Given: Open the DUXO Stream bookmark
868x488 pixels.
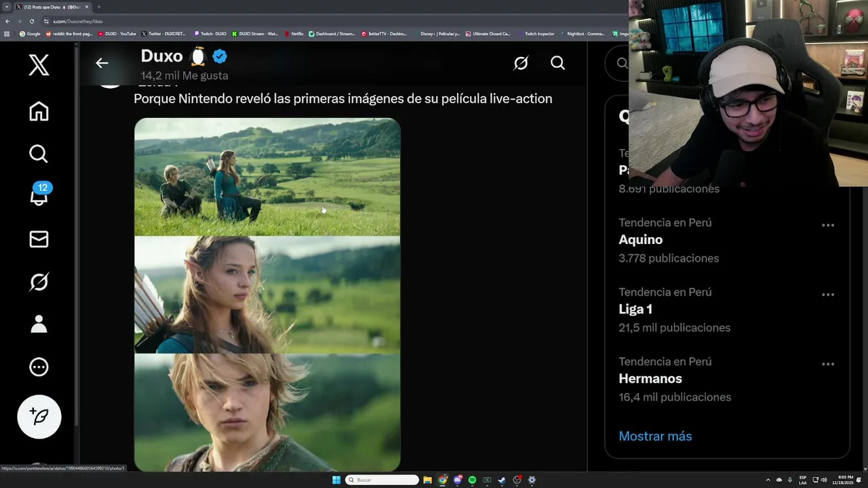Looking at the screenshot, I should pos(255,33).
